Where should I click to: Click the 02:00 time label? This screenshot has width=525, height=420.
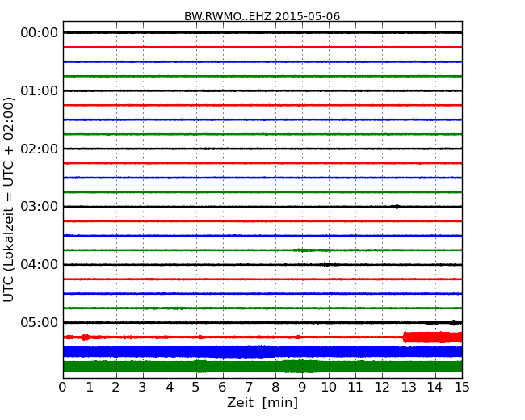tap(40, 149)
